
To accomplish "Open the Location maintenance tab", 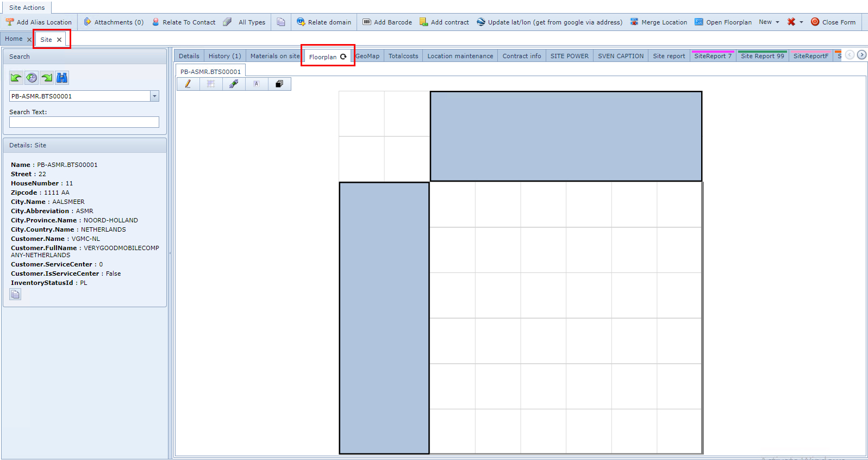I will [x=460, y=56].
